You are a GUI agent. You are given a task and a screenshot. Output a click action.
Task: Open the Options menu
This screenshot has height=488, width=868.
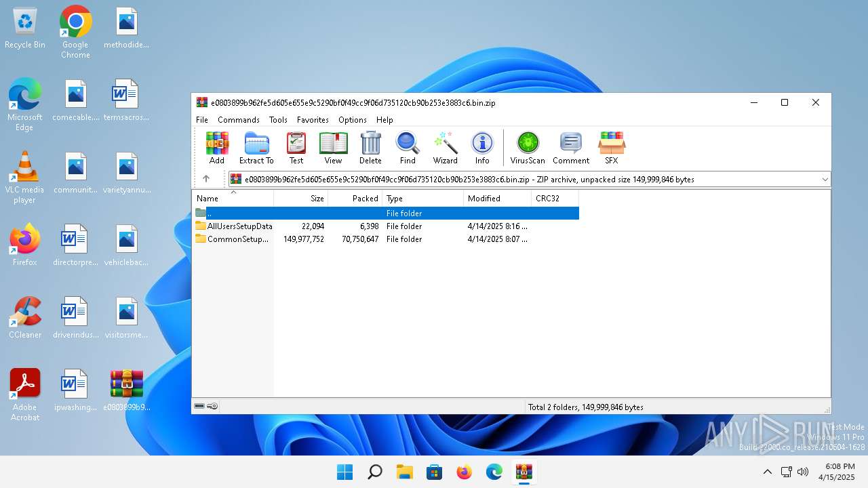click(x=353, y=120)
